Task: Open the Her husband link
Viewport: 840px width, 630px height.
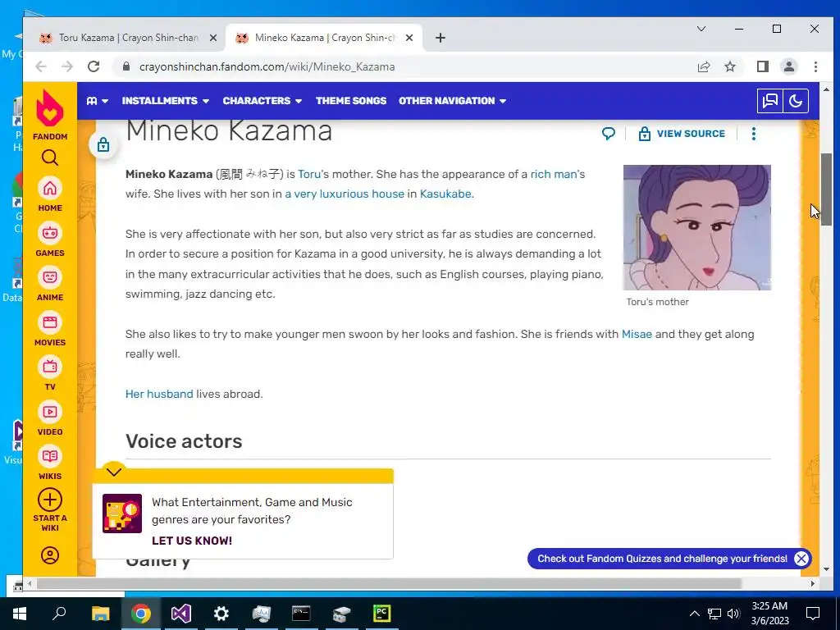Action: (159, 394)
